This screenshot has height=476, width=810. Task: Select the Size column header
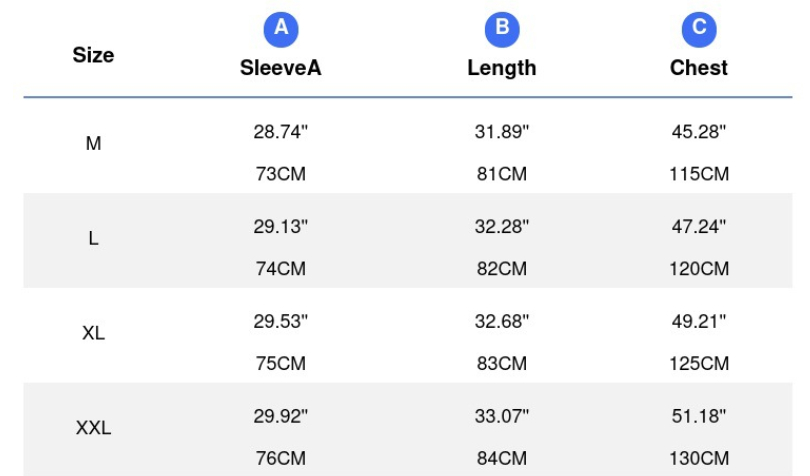pyautogui.click(x=93, y=55)
